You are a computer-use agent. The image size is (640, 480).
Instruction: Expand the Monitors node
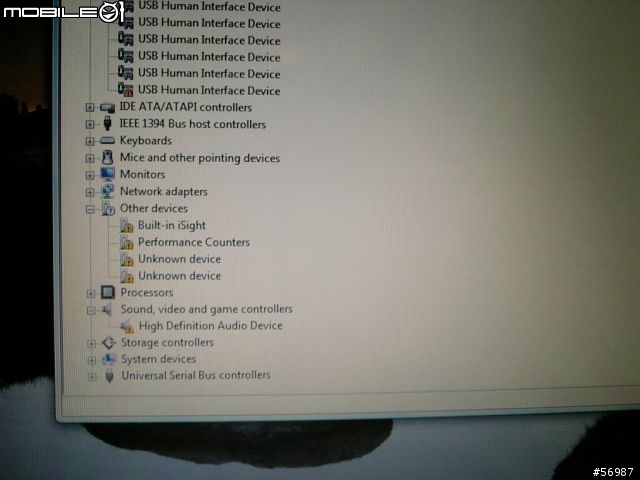90,175
